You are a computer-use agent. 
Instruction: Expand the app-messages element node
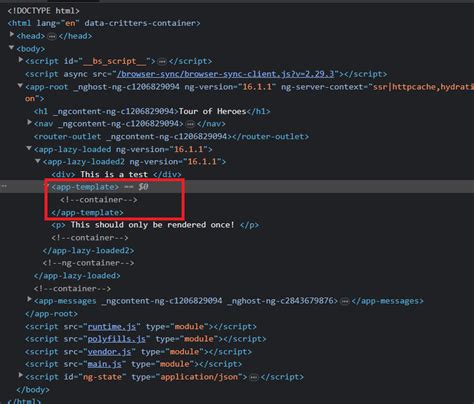[x=29, y=300]
